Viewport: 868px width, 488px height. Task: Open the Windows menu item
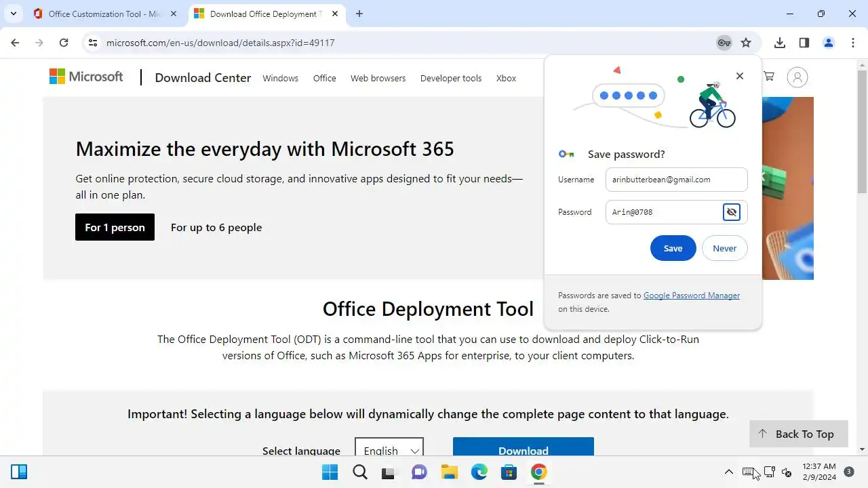tap(280, 78)
